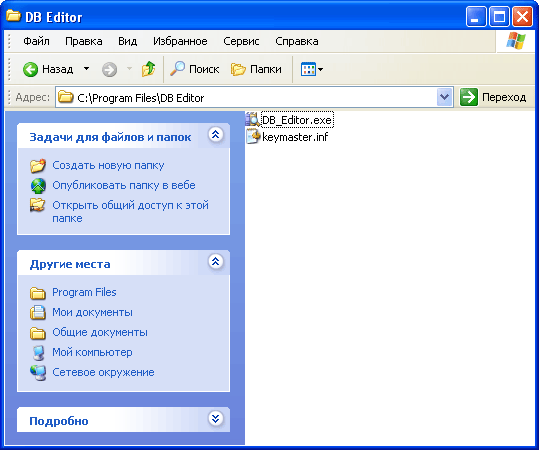The width and height of the screenshot is (539, 450).
Task: Open the Views dropdown in the toolbar
Action: point(312,69)
